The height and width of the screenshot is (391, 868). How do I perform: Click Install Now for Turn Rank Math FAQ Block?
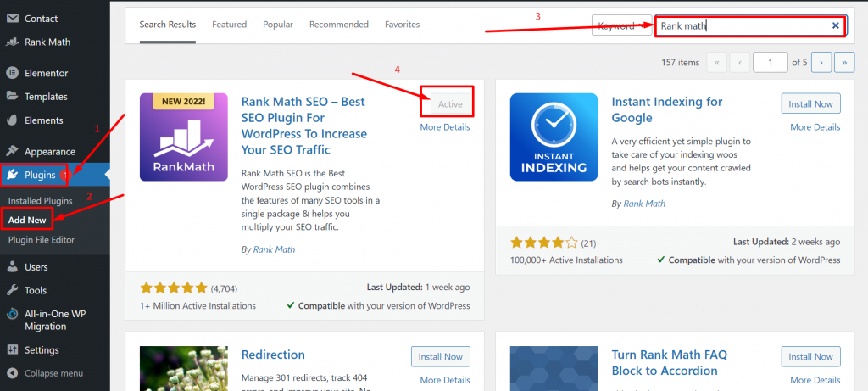point(811,357)
